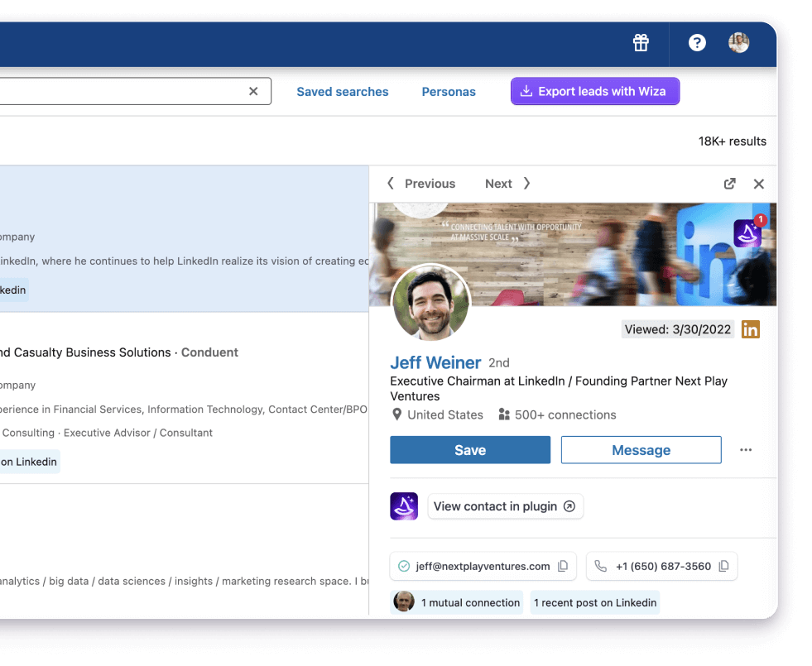The width and height of the screenshot is (812, 666).
Task: Open Saved searches
Action: [x=342, y=91]
